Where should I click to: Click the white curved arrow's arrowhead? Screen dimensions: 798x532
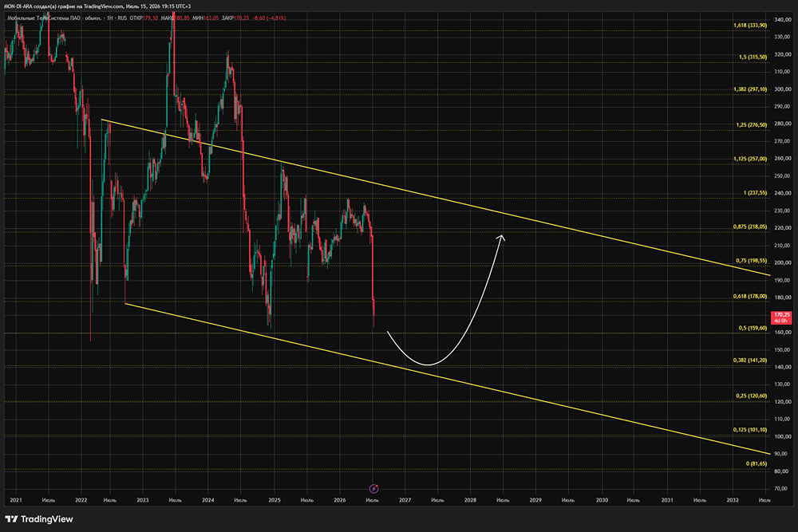coord(501,238)
